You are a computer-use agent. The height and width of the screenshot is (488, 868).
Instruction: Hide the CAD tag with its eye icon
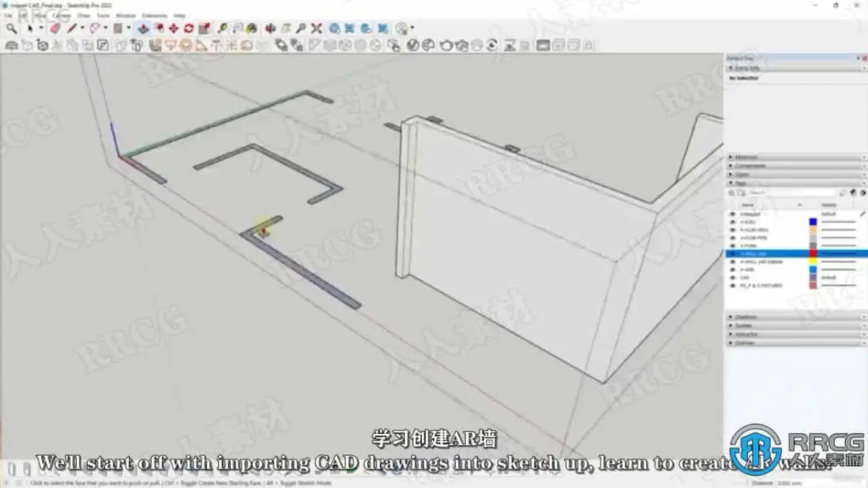click(733, 277)
